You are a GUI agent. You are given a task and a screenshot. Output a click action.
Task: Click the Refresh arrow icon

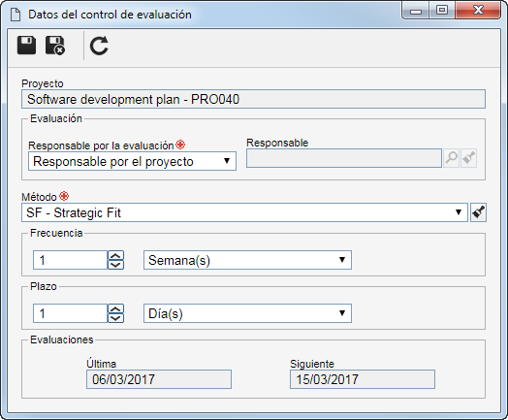click(99, 46)
